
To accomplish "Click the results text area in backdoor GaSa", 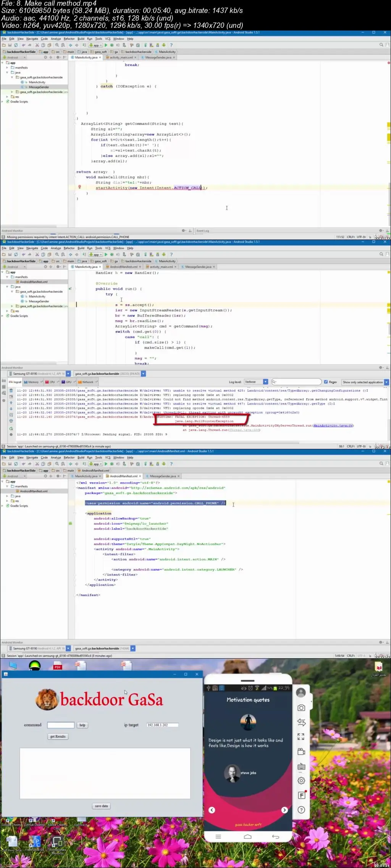I will point(105,773).
